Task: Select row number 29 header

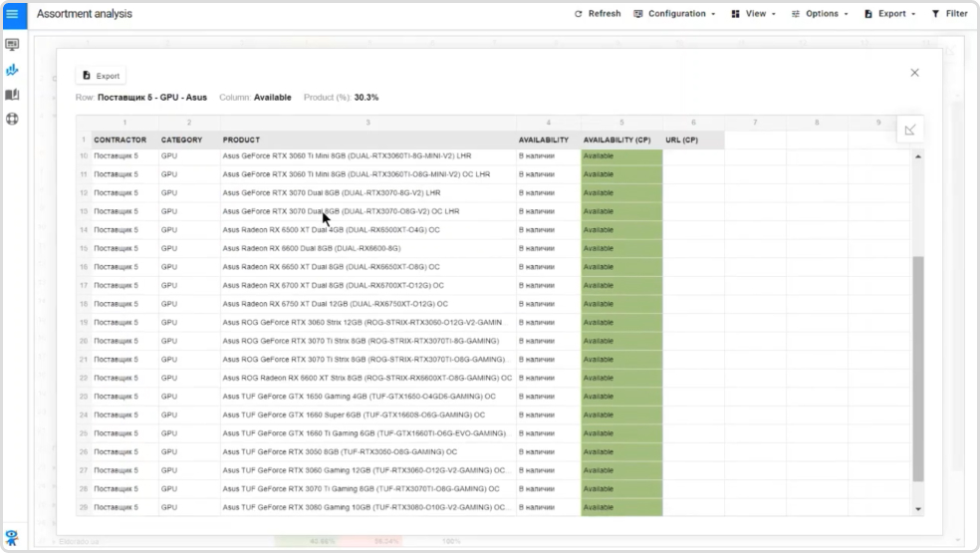Action: click(84, 507)
